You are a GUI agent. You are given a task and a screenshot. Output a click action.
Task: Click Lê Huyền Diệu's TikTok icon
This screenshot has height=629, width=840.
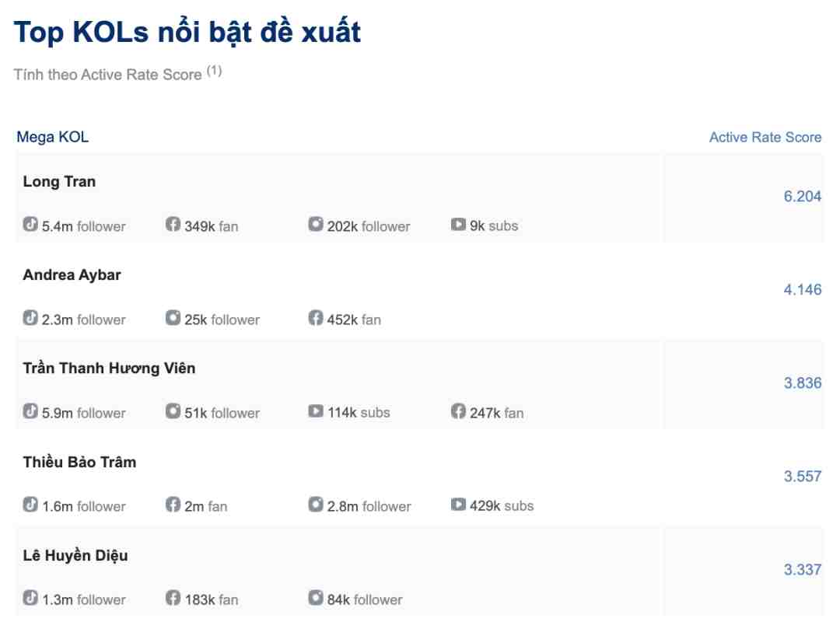(x=30, y=597)
